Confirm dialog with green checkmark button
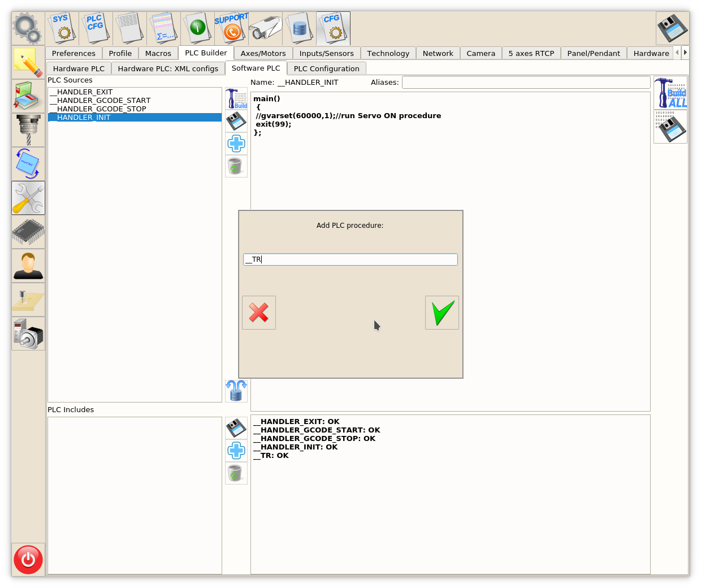Image resolution: width=701 pixels, height=588 pixels. 442,313
